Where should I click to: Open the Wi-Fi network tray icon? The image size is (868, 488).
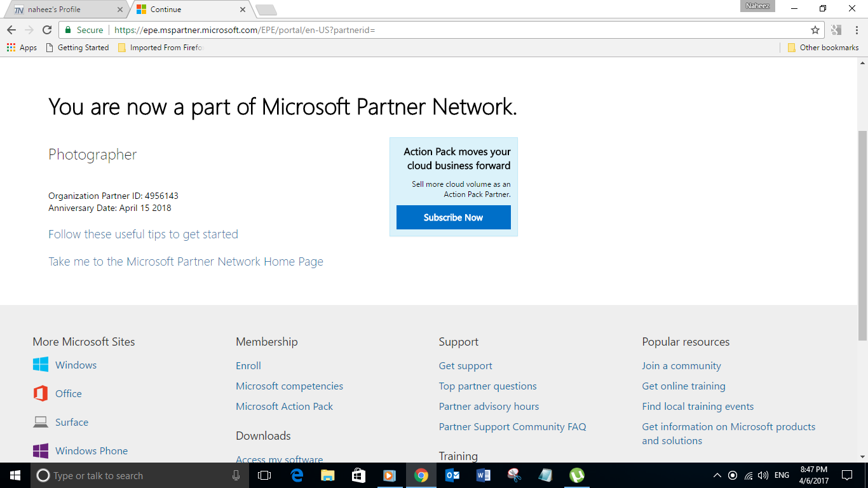click(749, 475)
